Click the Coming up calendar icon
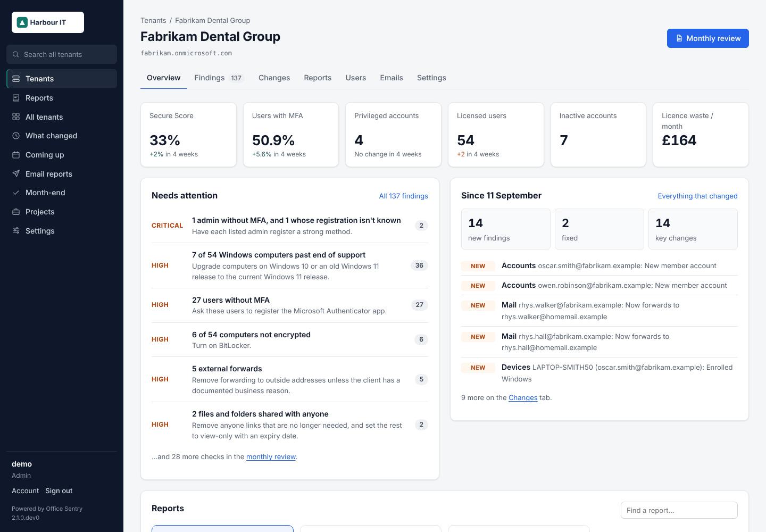 [16, 155]
